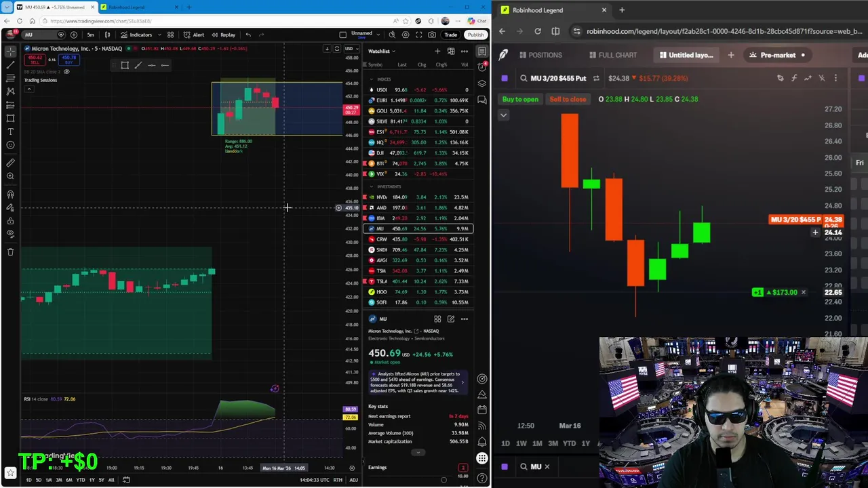The width and height of the screenshot is (868, 488).
Task: Open the calendar icon in right sidebar
Action: point(482,410)
